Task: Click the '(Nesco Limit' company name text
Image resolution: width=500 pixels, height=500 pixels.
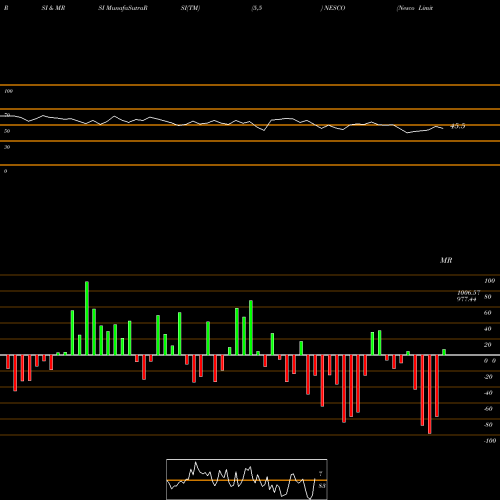Action: coord(415,8)
